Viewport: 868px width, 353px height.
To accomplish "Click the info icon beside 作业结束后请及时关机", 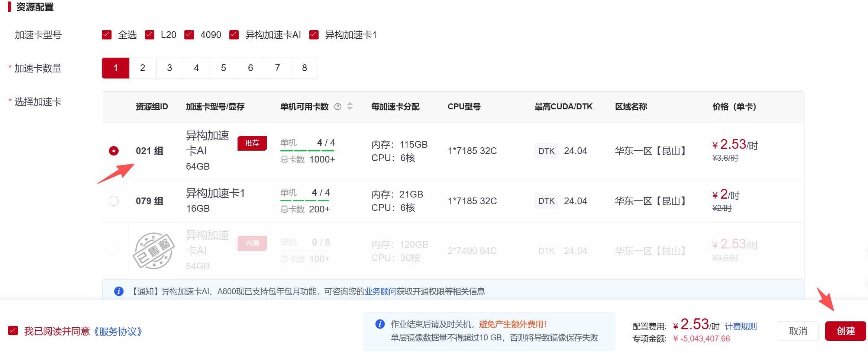I will pos(380,324).
